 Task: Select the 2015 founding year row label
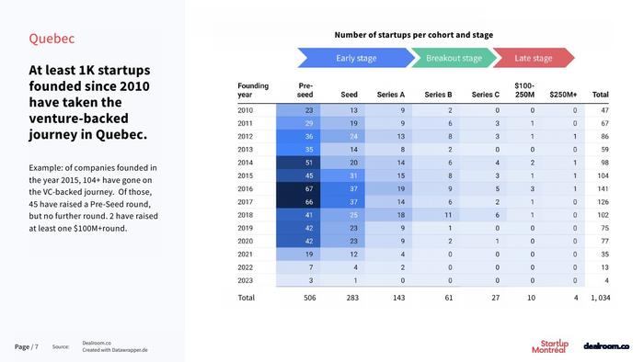(x=246, y=175)
